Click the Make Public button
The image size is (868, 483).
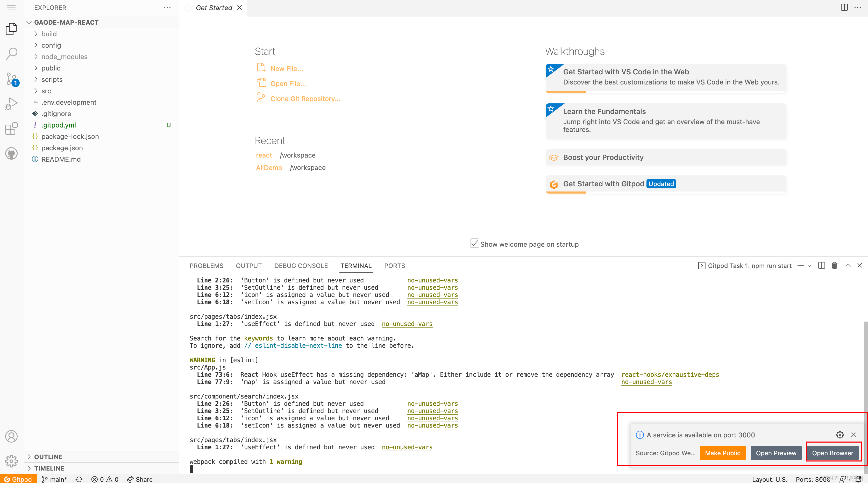point(723,453)
